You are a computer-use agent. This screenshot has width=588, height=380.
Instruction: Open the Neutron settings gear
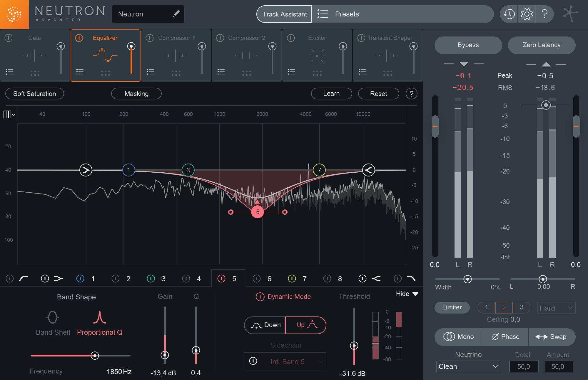tap(527, 14)
